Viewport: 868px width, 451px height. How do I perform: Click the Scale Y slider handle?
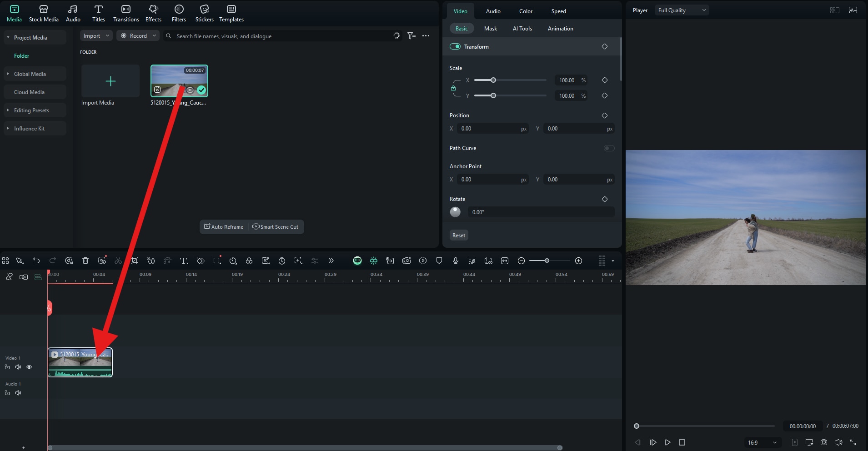tap(493, 95)
